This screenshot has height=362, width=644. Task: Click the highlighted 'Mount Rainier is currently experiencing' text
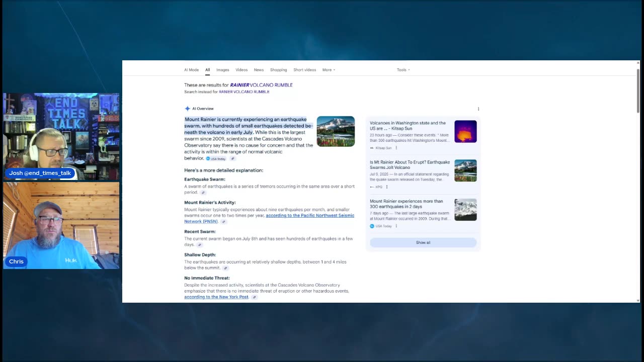coord(249,126)
